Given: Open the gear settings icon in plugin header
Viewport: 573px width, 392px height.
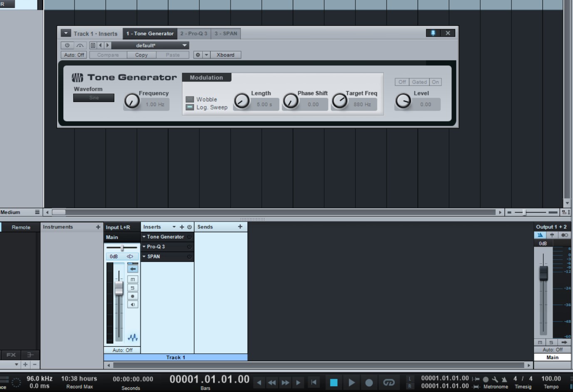Looking at the screenshot, I should (198, 55).
